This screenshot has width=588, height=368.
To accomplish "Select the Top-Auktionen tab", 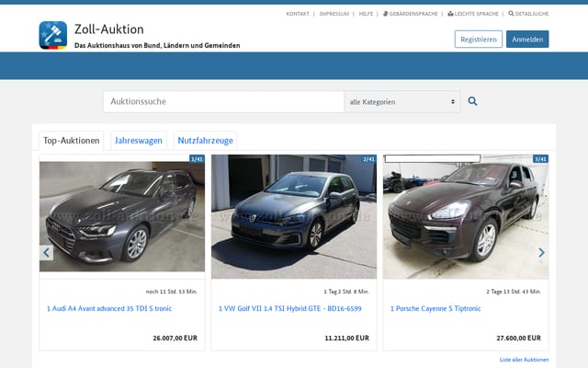I will (x=72, y=141).
